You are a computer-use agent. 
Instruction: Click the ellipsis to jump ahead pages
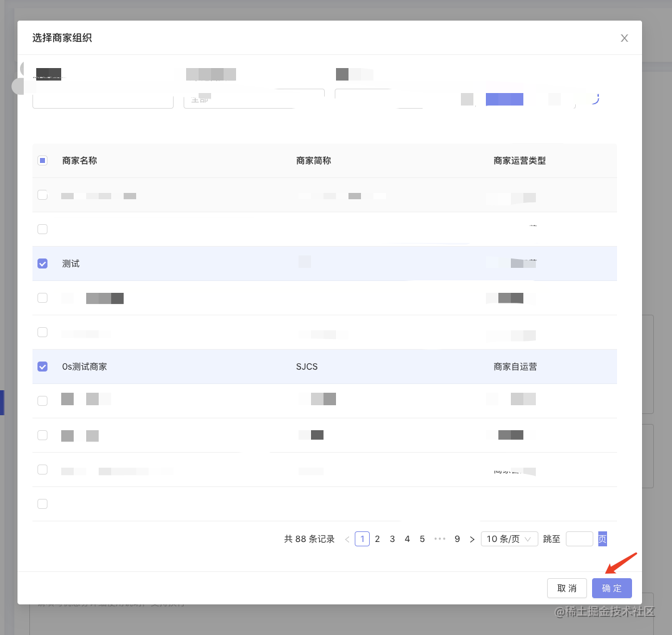pos(440,539)
